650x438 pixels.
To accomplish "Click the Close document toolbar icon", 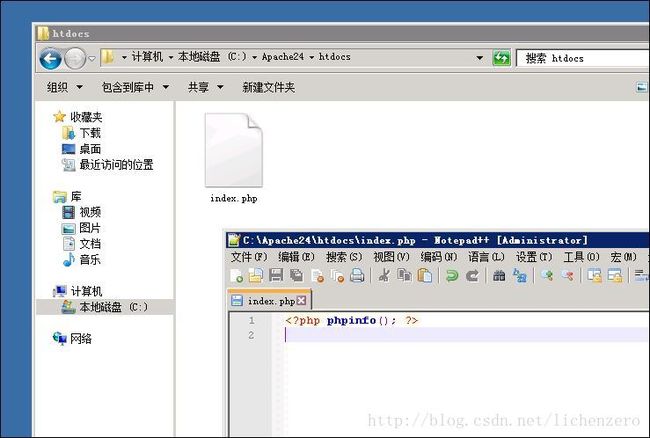I will [x=318, y=276].
